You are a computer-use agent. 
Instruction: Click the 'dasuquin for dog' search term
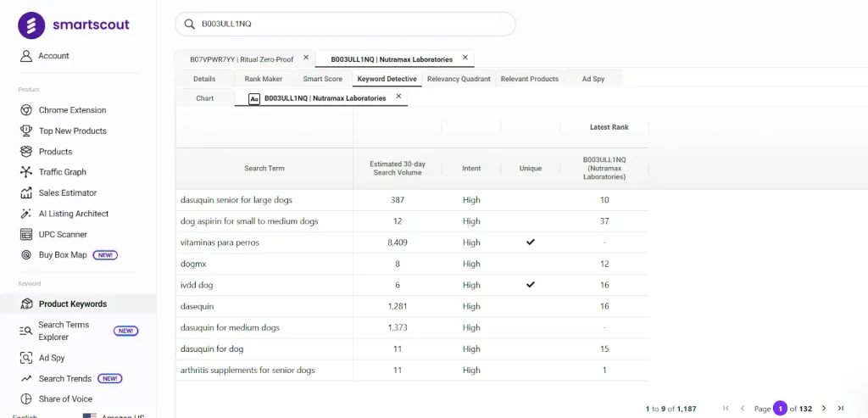click(x=212, y=348)
